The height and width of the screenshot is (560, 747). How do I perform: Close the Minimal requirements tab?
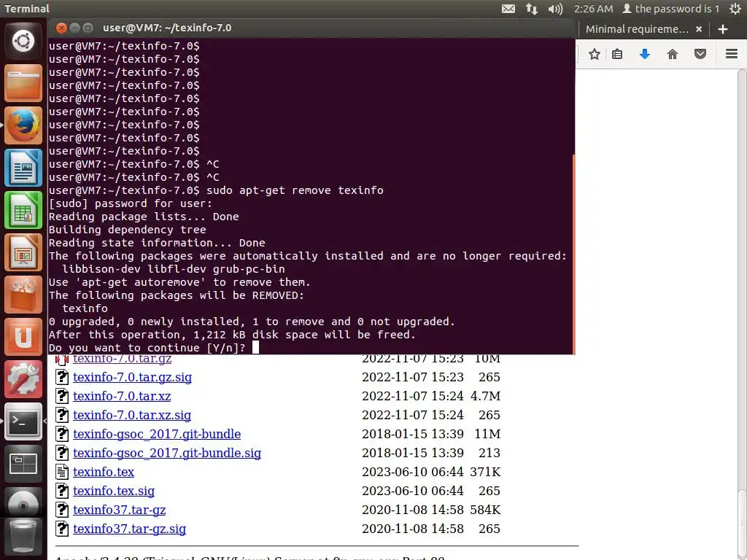pyautogui.click(x=699, y=29)
